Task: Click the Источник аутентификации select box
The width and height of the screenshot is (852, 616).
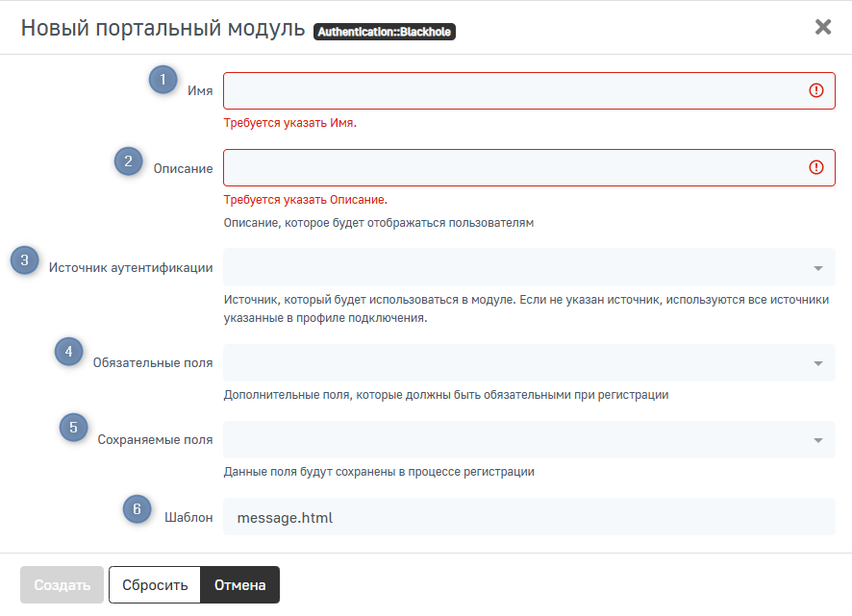Action: click(510, 267)
